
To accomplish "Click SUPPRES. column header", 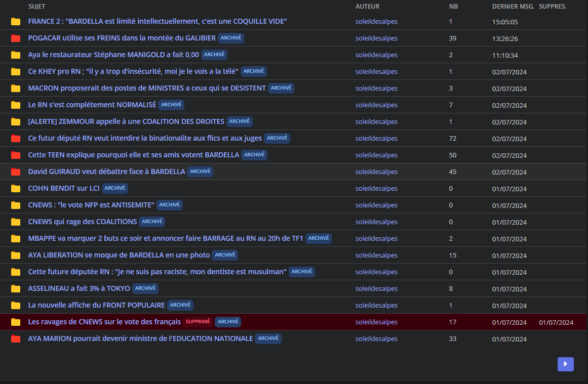I will [x=553, y=7].
